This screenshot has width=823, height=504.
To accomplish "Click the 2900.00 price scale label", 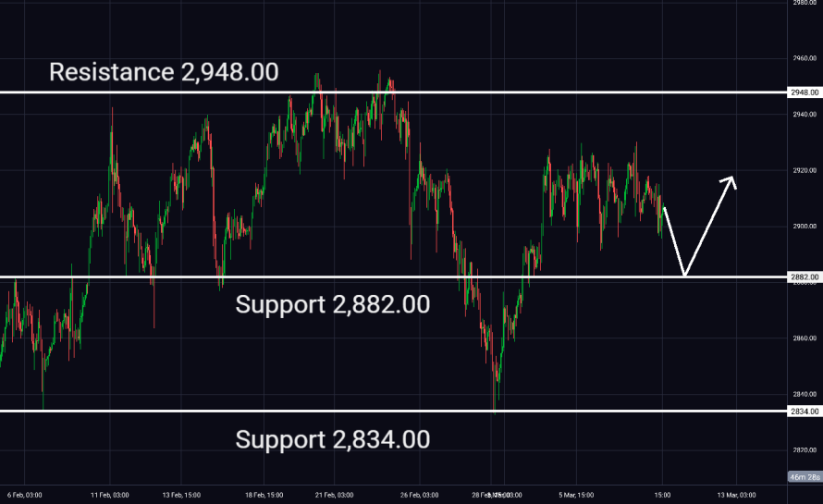I will click(804, 227).
